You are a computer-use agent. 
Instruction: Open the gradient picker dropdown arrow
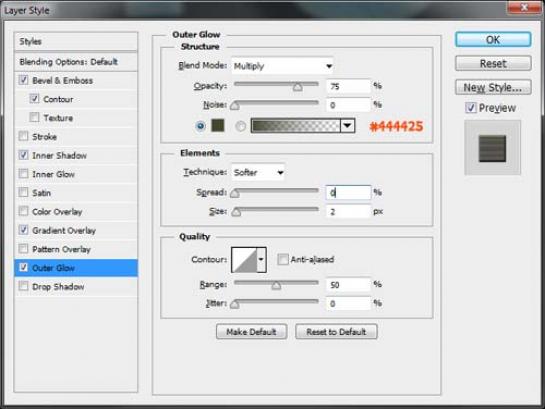[347, 126]
